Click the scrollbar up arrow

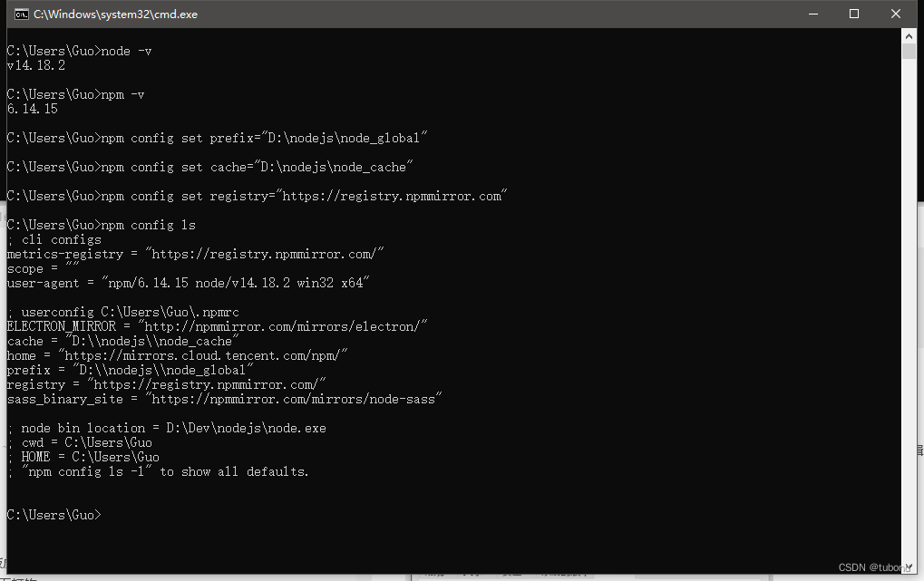point(909,36)
